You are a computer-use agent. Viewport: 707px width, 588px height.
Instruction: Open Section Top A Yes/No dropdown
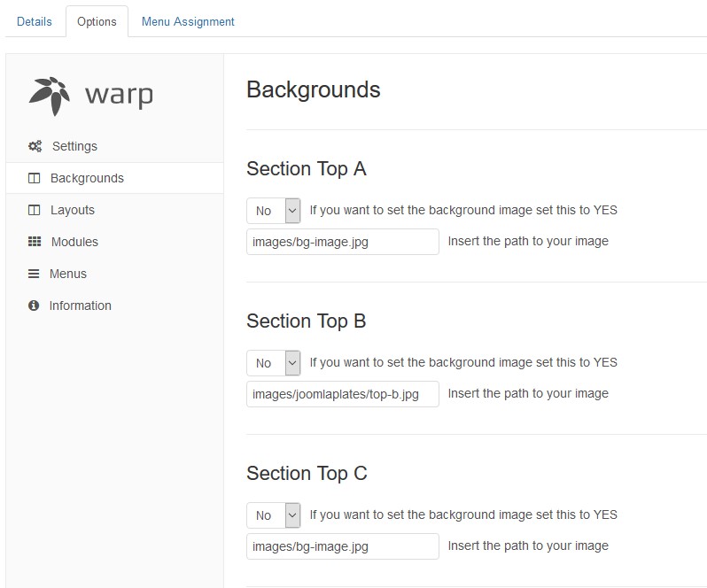[x=274, y=211]
